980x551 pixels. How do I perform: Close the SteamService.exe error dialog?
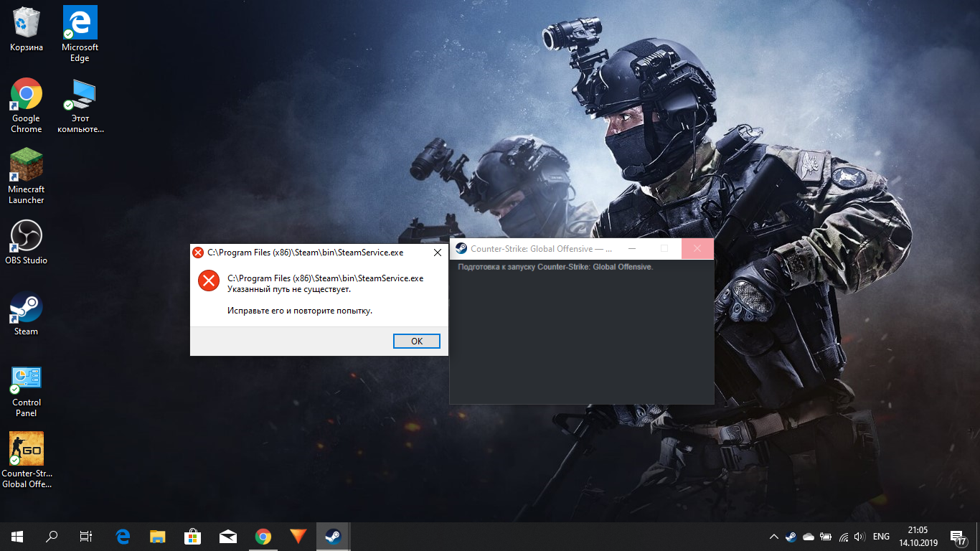tap(437, 253)
